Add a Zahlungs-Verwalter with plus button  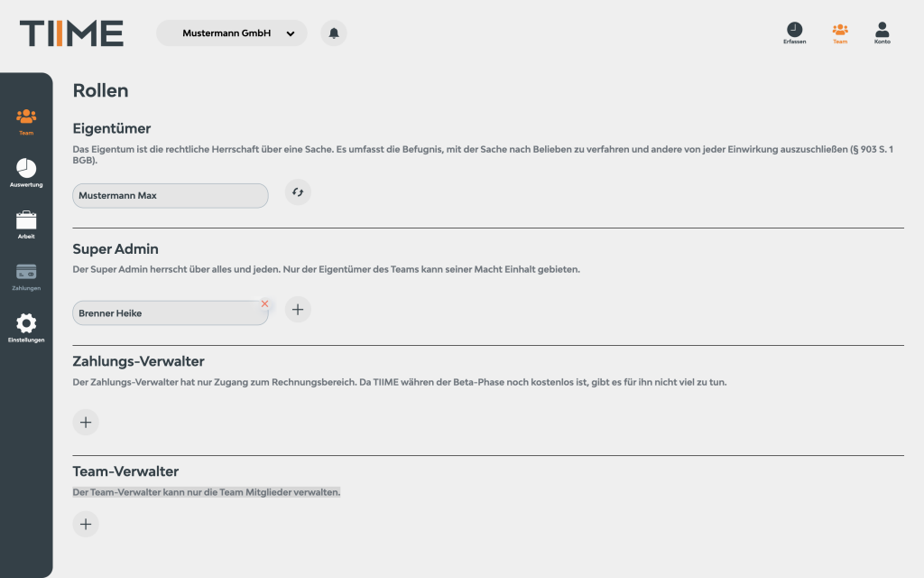pos(86,423)
